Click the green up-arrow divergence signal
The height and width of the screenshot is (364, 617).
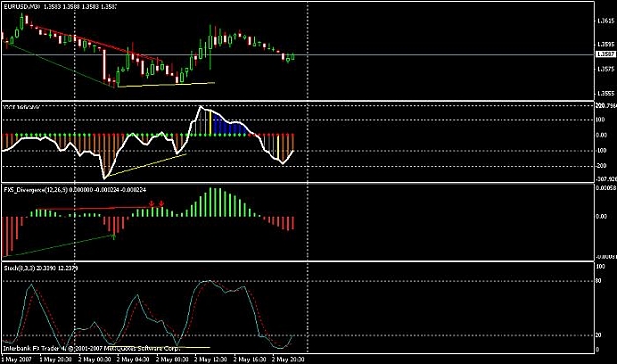point(114,236)
